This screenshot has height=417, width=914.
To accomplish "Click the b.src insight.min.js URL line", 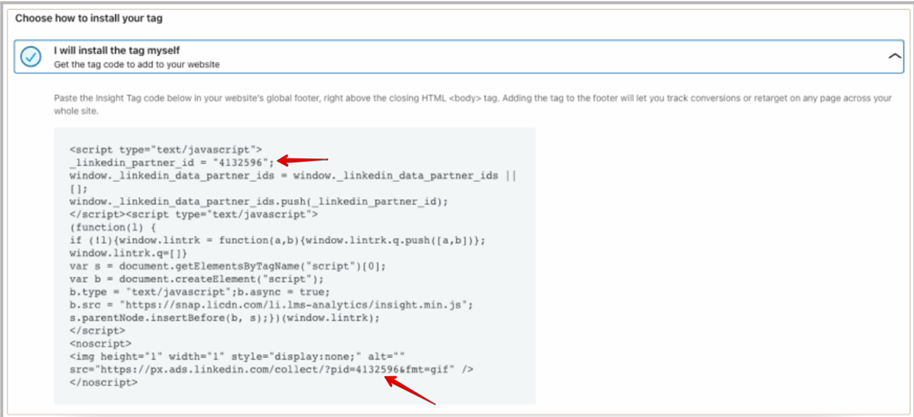I will click(271, 304).
